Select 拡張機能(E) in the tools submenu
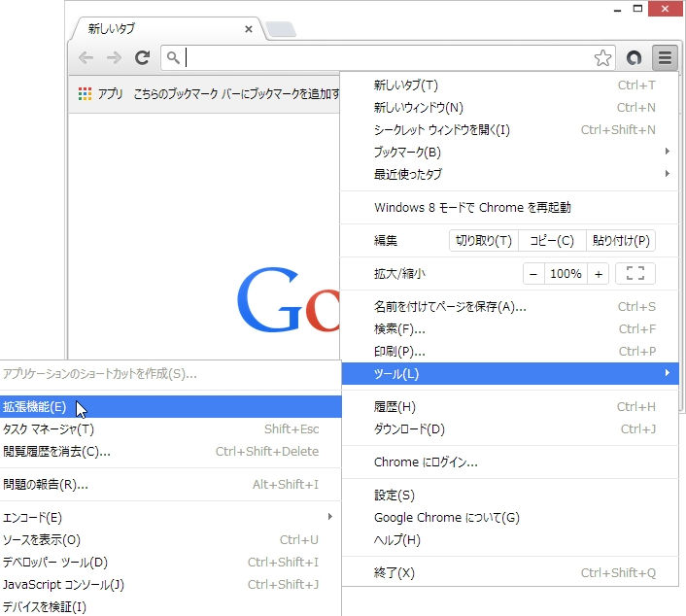The image size is (686, 616). (x=170, y=406)
